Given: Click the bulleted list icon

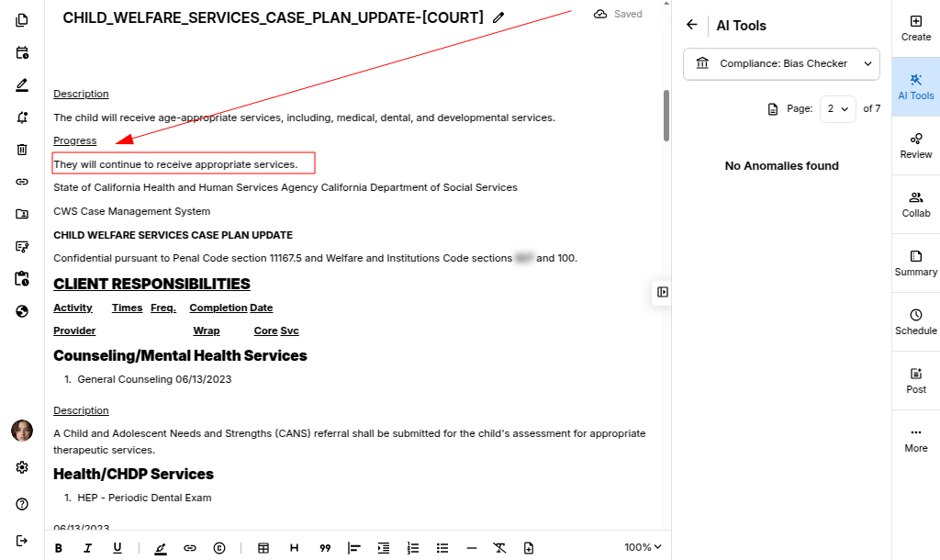Looking at the screenshot, I should pos(442,548).
